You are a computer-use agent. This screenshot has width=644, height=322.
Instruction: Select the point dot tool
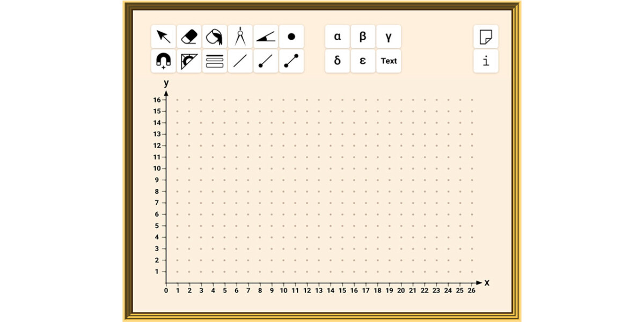click(x=291, y=36)
